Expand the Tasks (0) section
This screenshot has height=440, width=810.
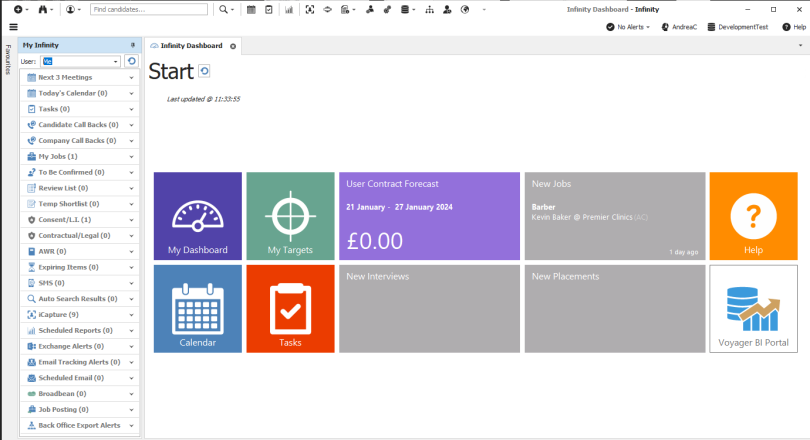[131, 109]
